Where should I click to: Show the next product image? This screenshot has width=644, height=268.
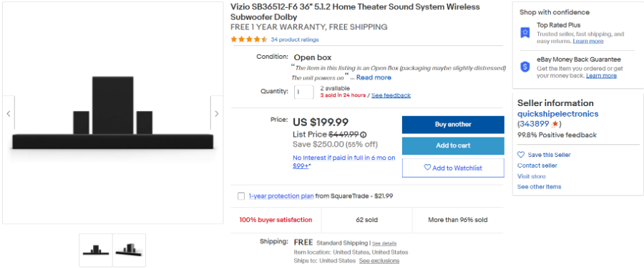point(216,113)
